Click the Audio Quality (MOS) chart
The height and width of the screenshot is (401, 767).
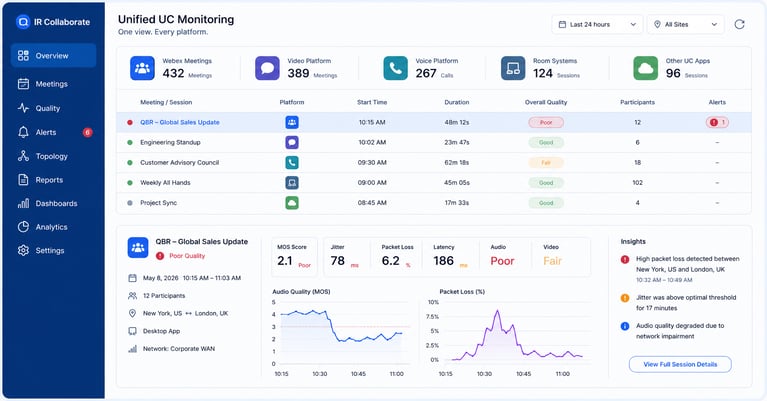click(x=341, y=333)
